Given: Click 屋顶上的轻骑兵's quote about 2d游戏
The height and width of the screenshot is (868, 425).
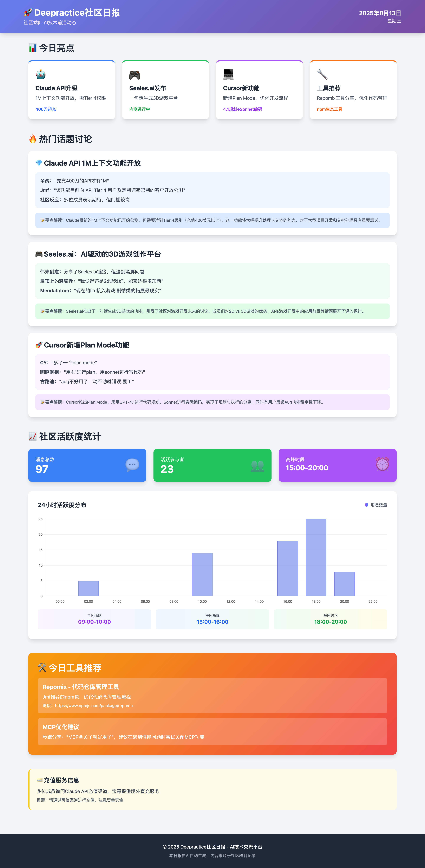Looking at the screenshot, I should pyautogui.click(x=102, y=281).
